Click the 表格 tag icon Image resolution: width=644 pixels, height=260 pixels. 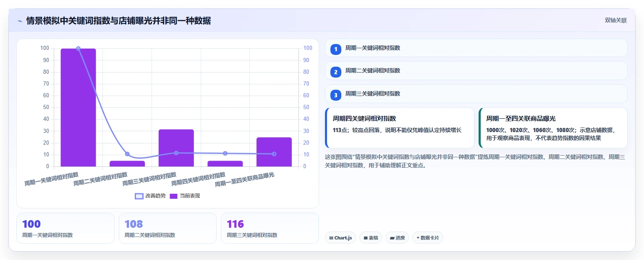tap(366, 238)
